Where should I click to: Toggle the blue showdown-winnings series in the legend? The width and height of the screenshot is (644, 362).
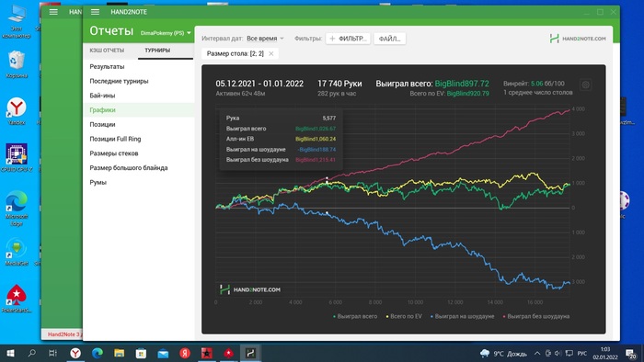(x=463, y=316)
